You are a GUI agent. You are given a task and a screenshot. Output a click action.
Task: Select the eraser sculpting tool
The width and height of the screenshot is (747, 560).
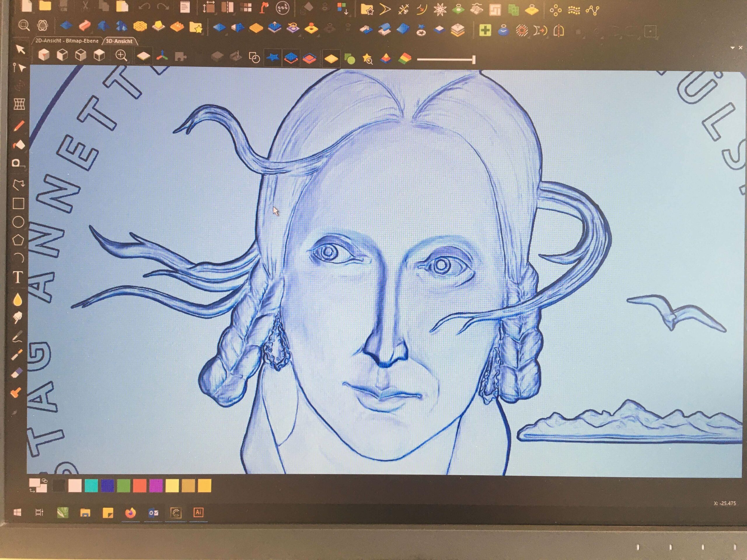click(18, 373)
